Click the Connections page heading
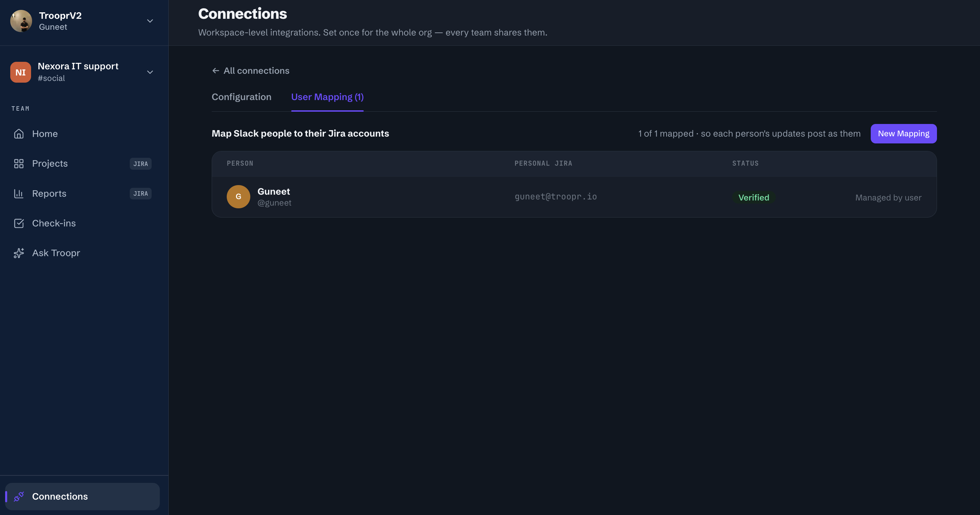This screenshot has height=515, width=980. 242,14
